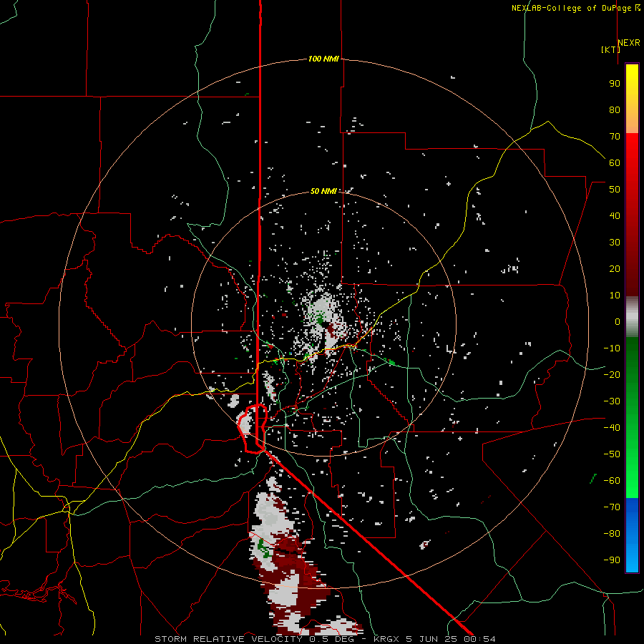
Task: Click the 0 value on velocity scale
Action: point(618,321)
